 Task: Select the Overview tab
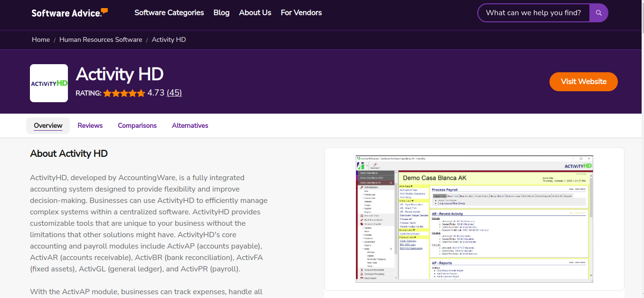[48, 125]
